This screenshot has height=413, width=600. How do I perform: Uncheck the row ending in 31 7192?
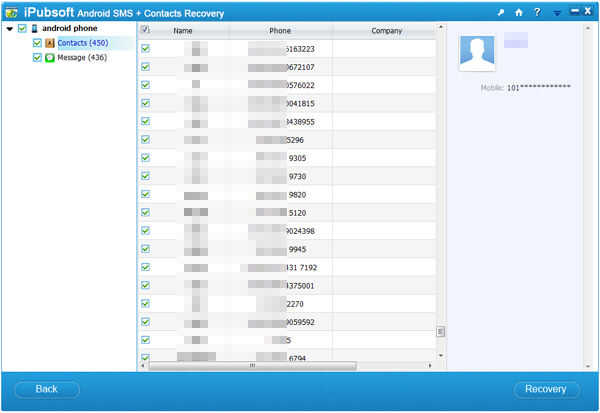click(145, 267)
